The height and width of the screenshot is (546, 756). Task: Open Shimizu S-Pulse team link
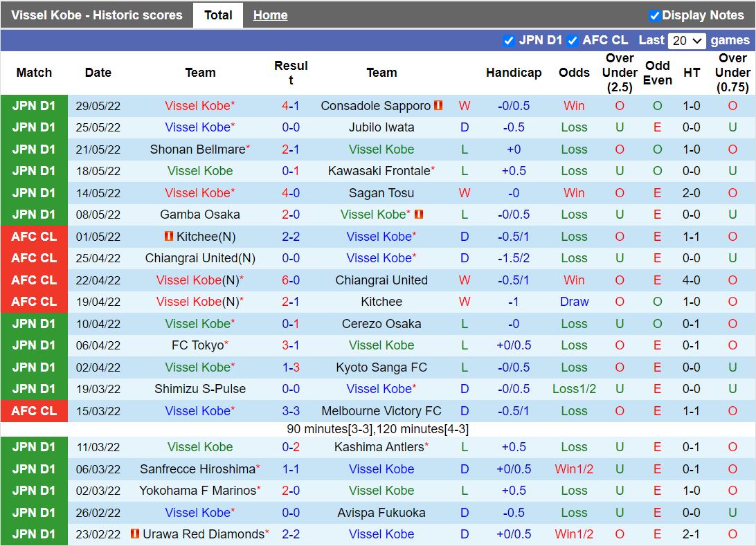click(199, 388)
